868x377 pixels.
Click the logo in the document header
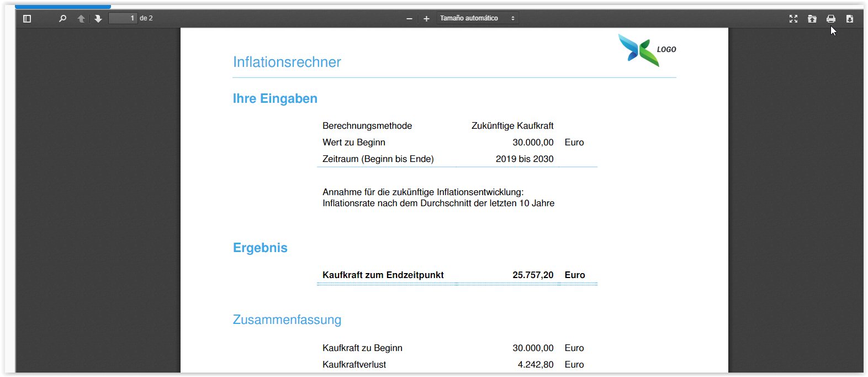coord(647,50)
